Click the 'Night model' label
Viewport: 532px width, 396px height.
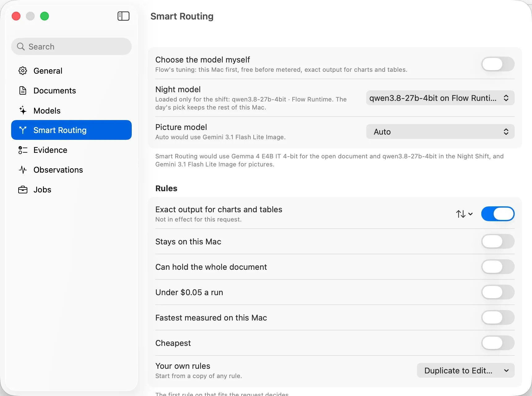point(178,89)
